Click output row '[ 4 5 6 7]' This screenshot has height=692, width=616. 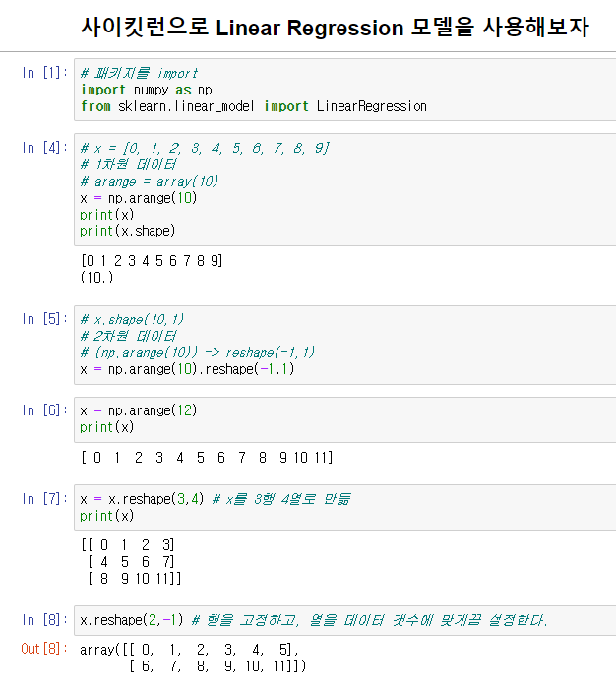[132, 562]
